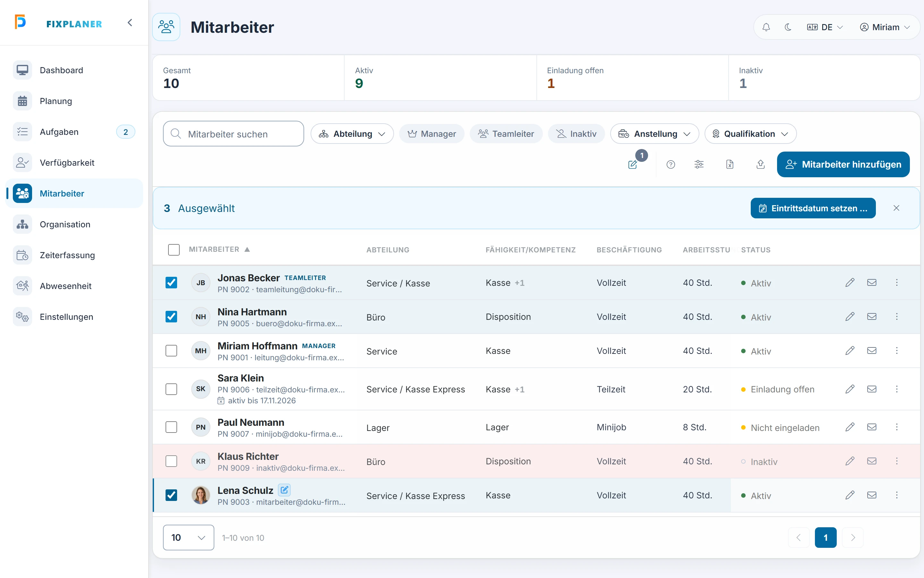This screenshot has width=924, height=578.
Task: Open the notifications bell
Action: point(766,27)
